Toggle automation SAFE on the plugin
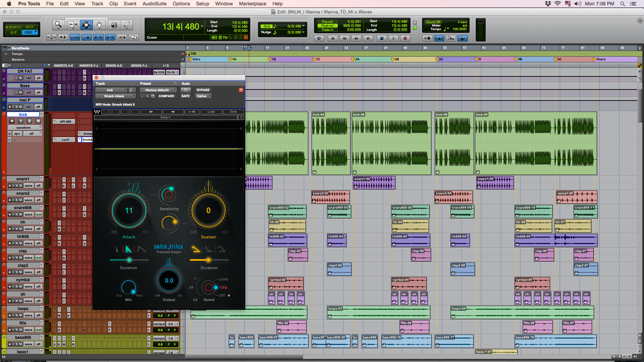Viewport: 644px width, 362px height. click(185, 96)
